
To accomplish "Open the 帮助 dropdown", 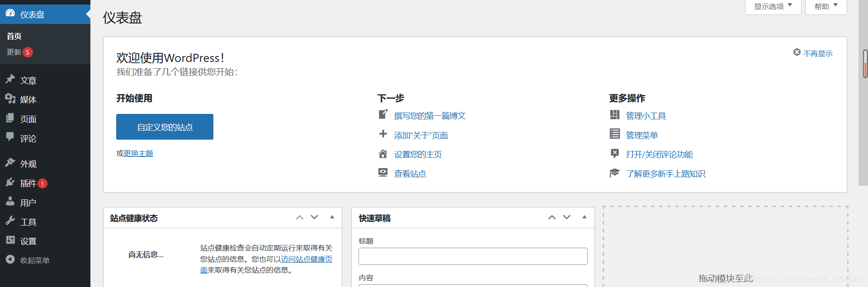I will click(x=826, y=7).
